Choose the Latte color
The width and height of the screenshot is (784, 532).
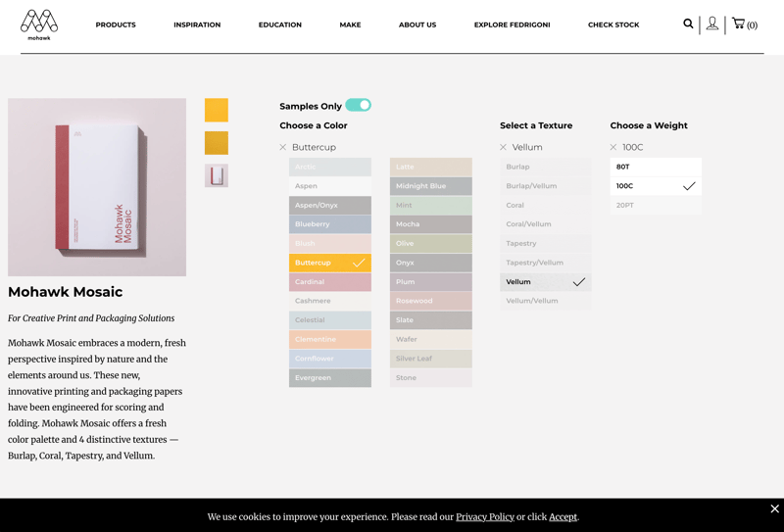pos(431,167)
